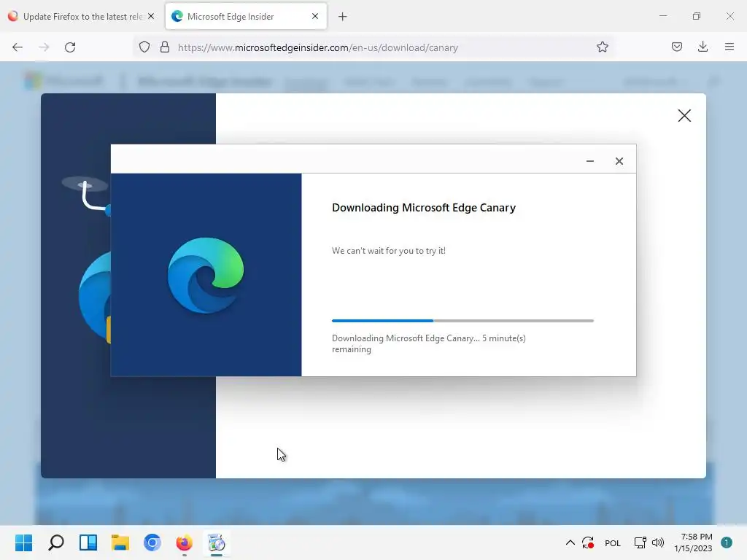
Task: Click the Edge logo in the installer
Action: tap(205, 275)
